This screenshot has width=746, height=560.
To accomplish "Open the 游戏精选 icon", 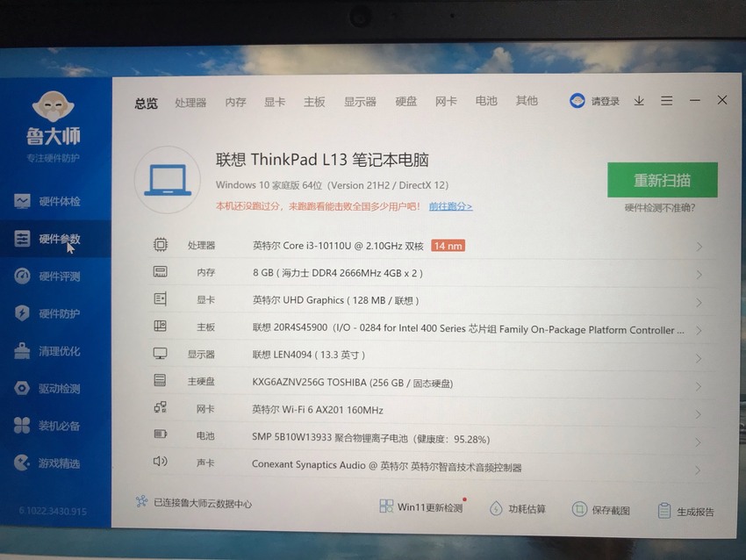I will point(22,463).
